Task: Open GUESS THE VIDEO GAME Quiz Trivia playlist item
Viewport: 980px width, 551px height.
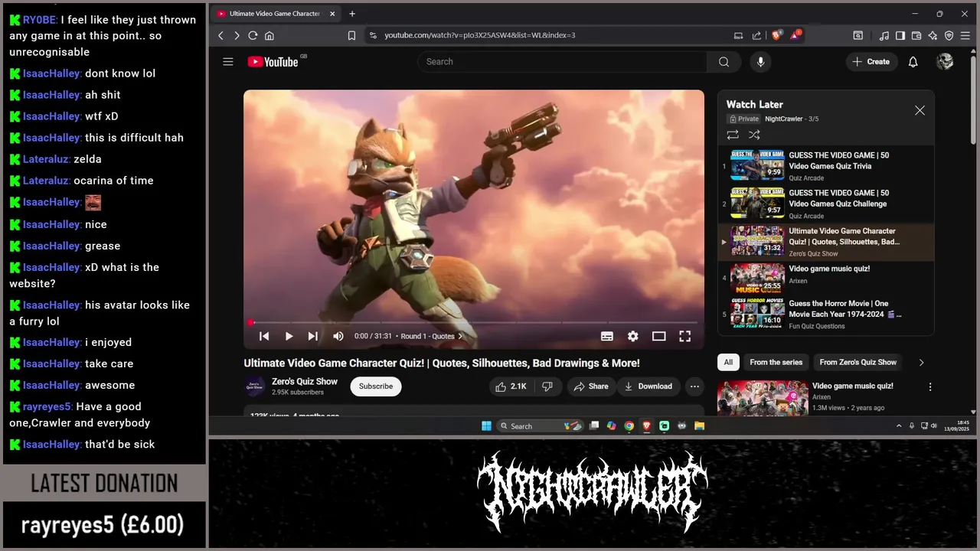Action: pos(825,166)
